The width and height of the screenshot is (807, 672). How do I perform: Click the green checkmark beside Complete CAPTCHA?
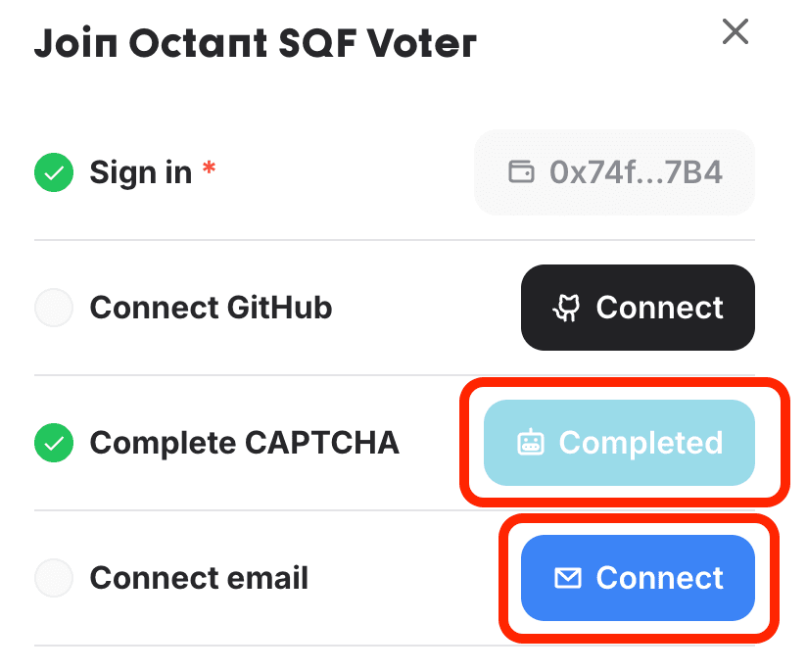[54, 443]
